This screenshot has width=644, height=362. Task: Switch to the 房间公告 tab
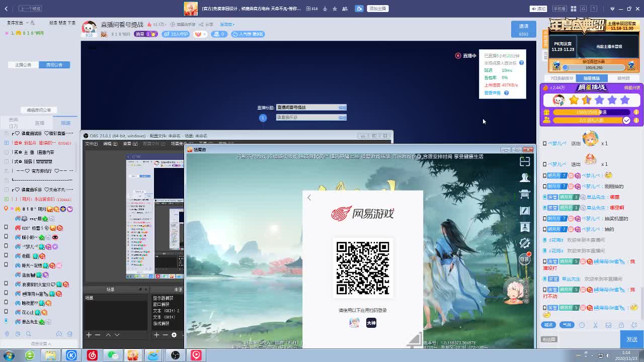point(54,65)
